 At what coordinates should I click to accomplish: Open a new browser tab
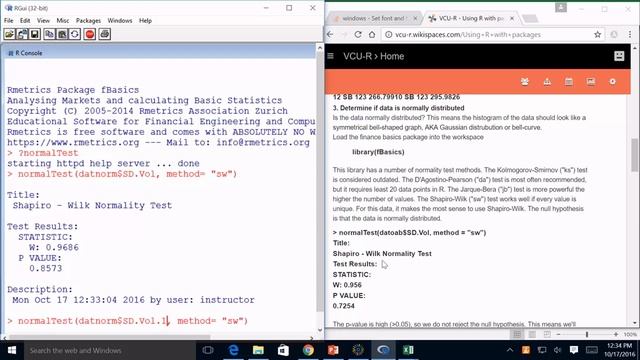[530, 18]
